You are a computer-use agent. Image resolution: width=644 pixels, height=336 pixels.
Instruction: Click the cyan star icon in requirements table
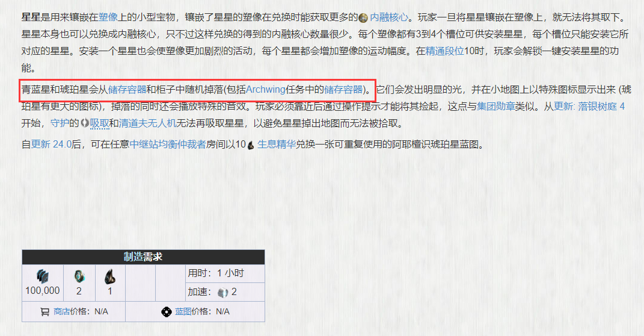point(79,276)
